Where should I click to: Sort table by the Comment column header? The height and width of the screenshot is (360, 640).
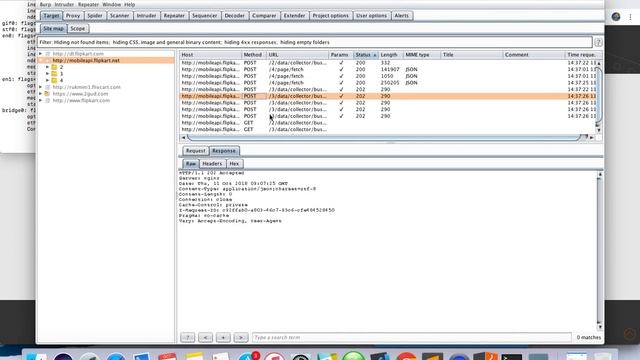pyautogui.click(x=534, y=55)
